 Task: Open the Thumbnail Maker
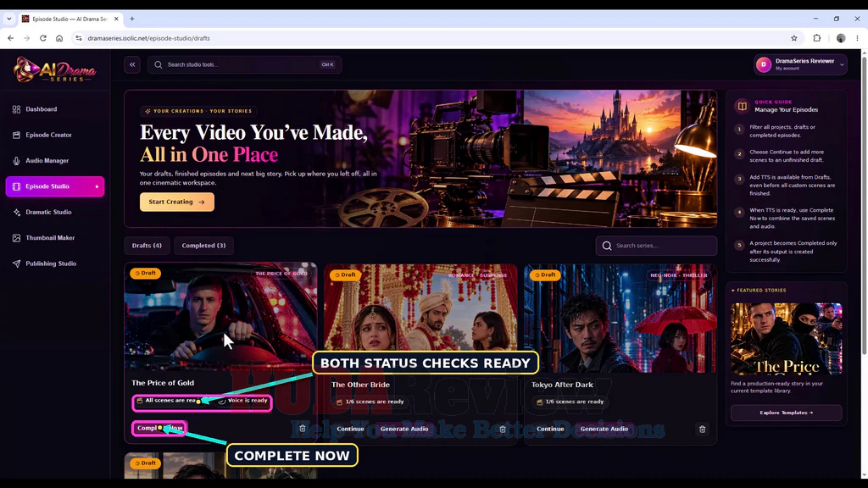tap(55, 238)
